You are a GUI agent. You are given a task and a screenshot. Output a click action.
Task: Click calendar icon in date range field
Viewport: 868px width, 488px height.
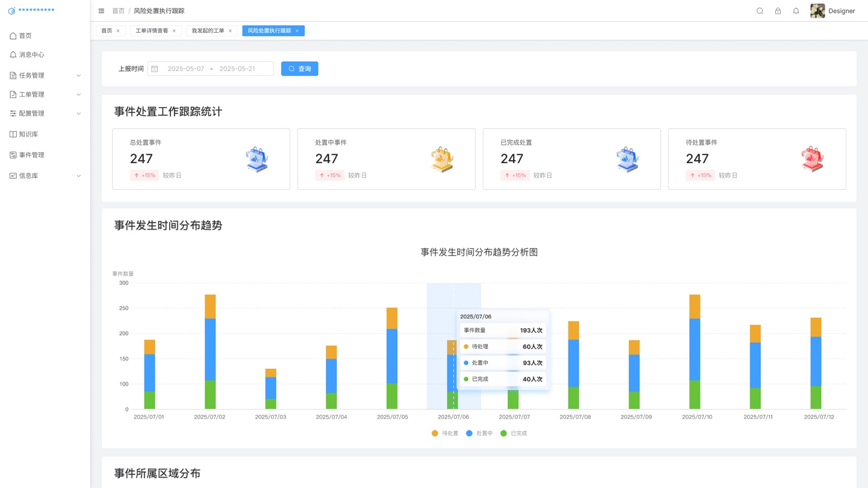(x=155, y=69)
